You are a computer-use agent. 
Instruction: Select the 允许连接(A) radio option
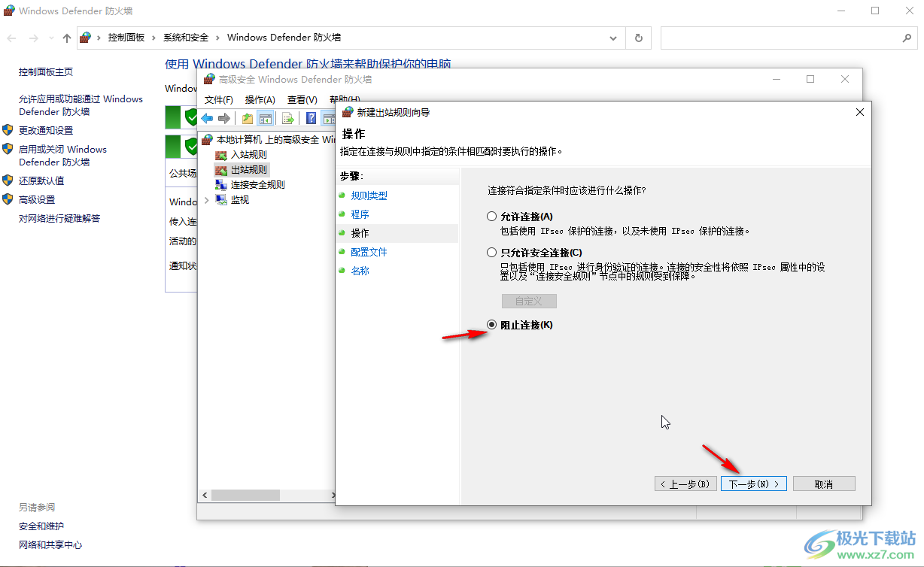coord(492,217)
